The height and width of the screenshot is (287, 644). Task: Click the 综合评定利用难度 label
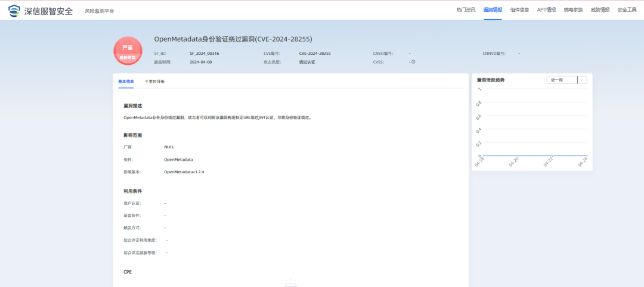click(x=140, y=241)
